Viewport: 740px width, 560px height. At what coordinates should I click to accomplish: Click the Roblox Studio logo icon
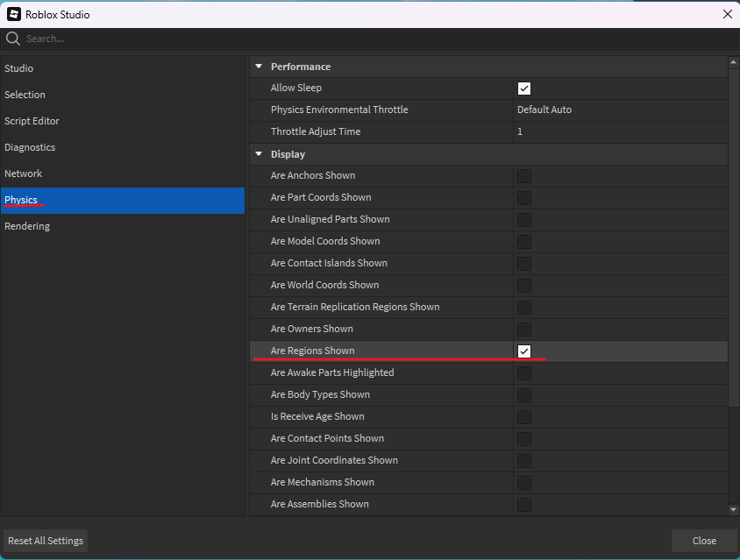pos(14,14)
